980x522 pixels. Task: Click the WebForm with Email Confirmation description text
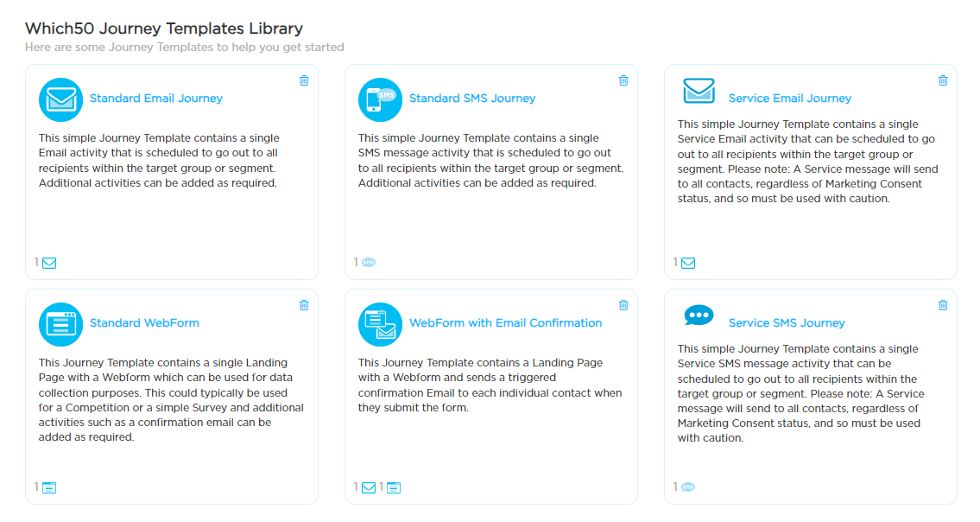point(490,385)
